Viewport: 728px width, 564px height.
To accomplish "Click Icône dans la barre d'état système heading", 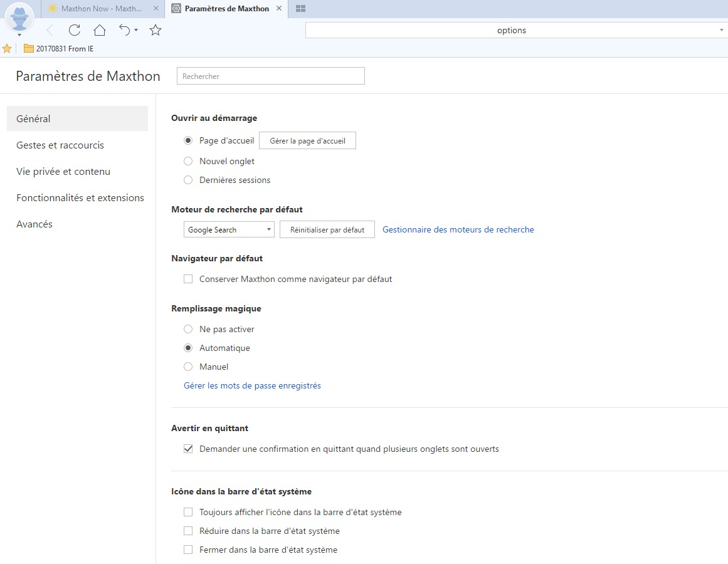I will 241,491.
